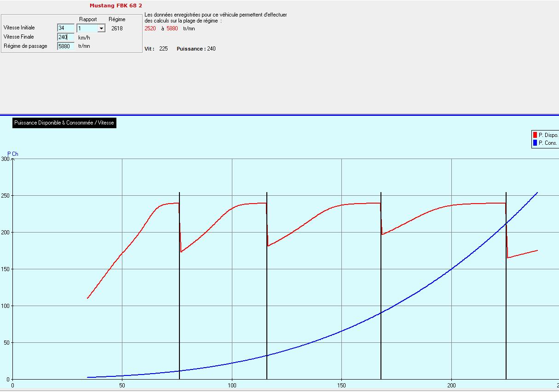Click the red P. Dispo. legend swatch
The image size is (559, 392).
tap(535, 135)
